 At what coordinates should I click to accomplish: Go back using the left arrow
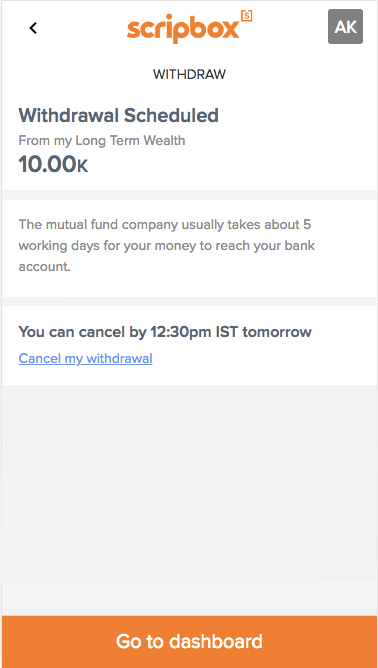click(33, 28)
